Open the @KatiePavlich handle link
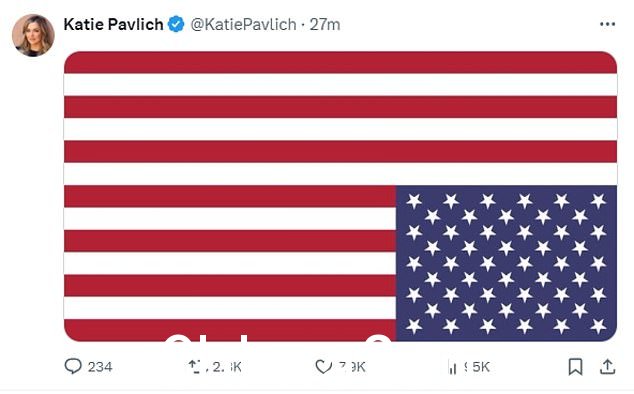Viewport: 634px width, 394px height. (243, 25)
